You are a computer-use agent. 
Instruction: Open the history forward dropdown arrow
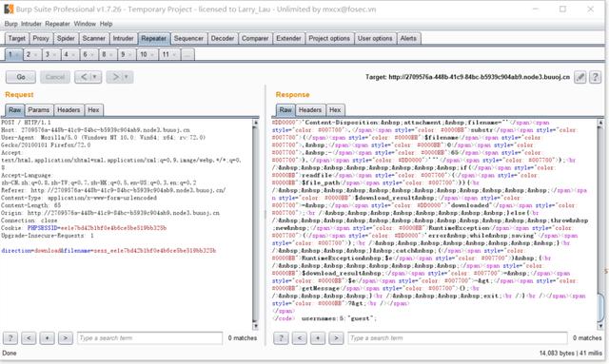[127, 77]
